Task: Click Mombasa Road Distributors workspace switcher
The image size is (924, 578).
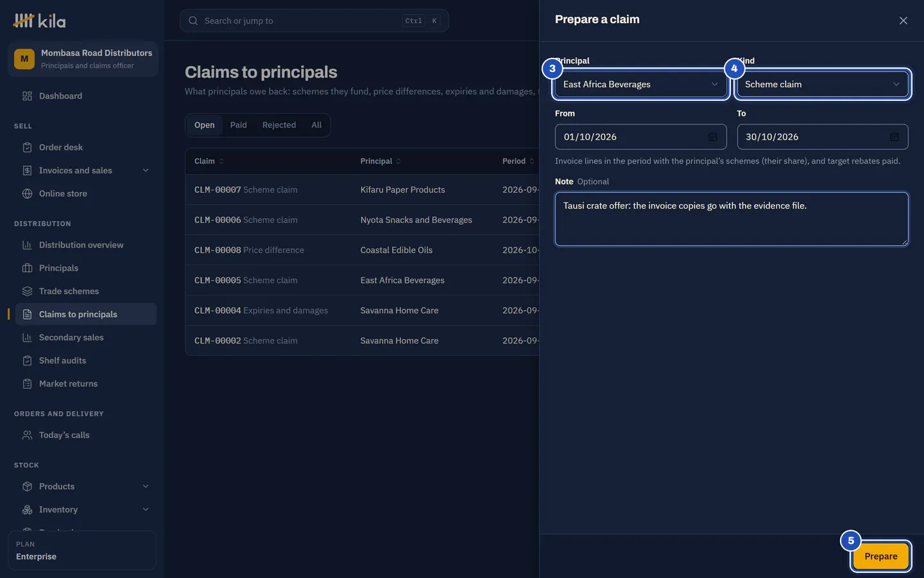Action: tap(83, 59)
